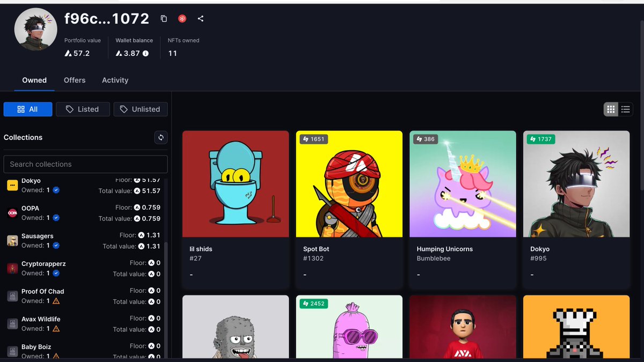Open the Spot Bot #1302 NFT image

[349, 184]
